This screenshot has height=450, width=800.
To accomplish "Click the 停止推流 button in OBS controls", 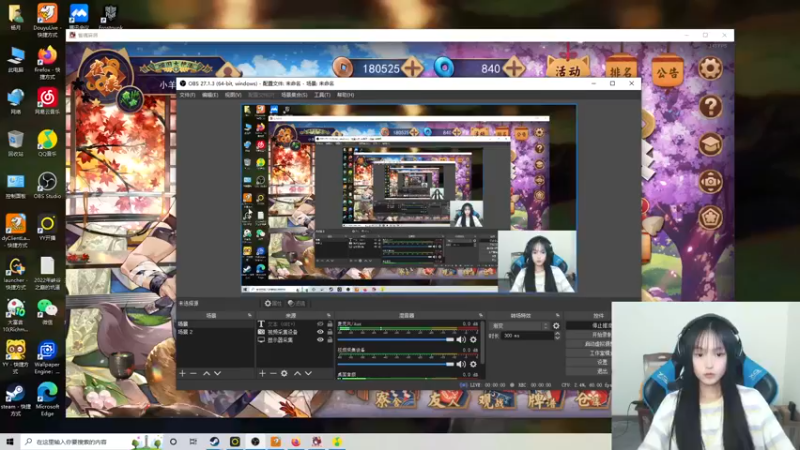I will 589,326.
